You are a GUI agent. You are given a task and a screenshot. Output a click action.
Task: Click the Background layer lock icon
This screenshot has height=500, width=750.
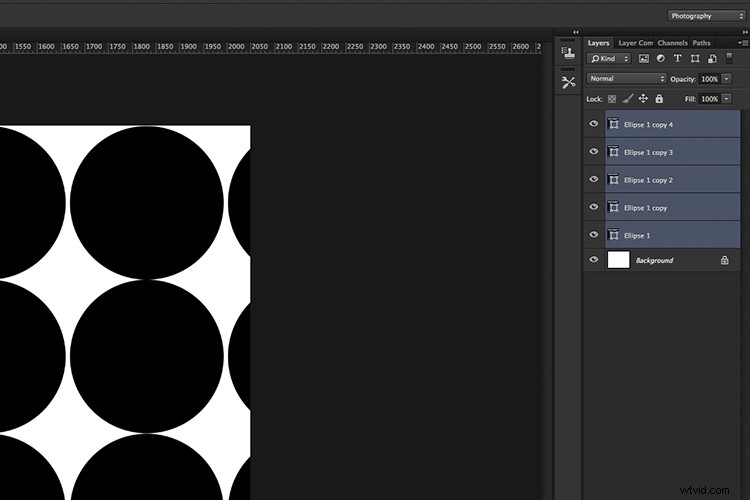(725, 260)
